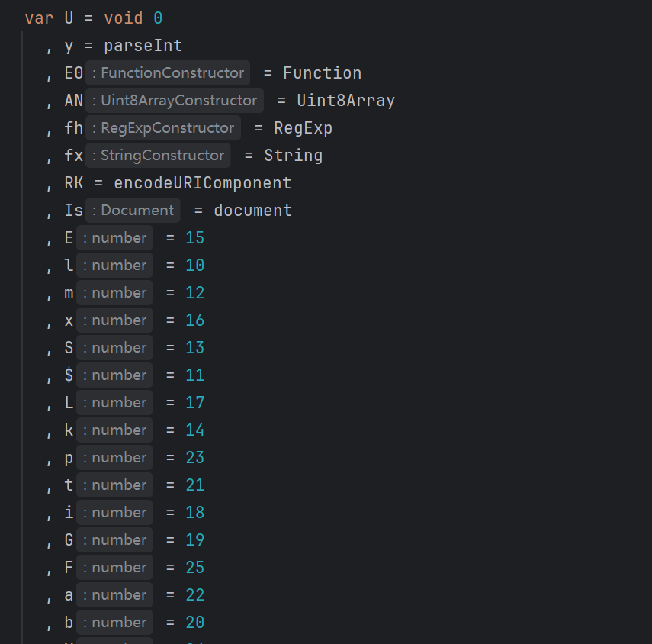The width and height of the screenshot is (652, 644).
Task: Click the value 19 assigned to G
Action: point(194,540)
